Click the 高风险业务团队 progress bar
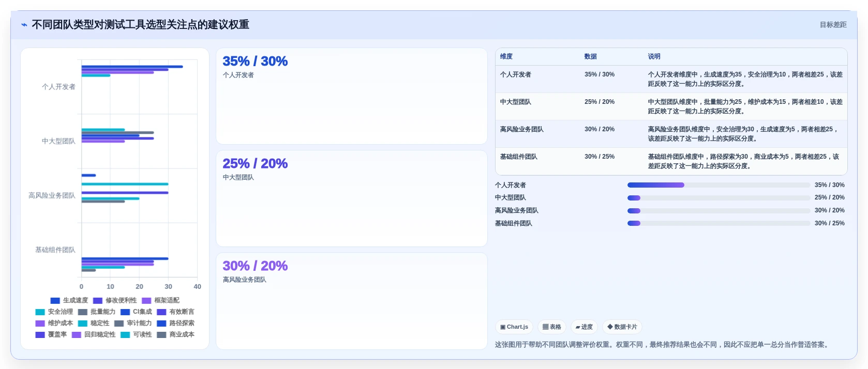868x369 pixels. pos(719,211)
